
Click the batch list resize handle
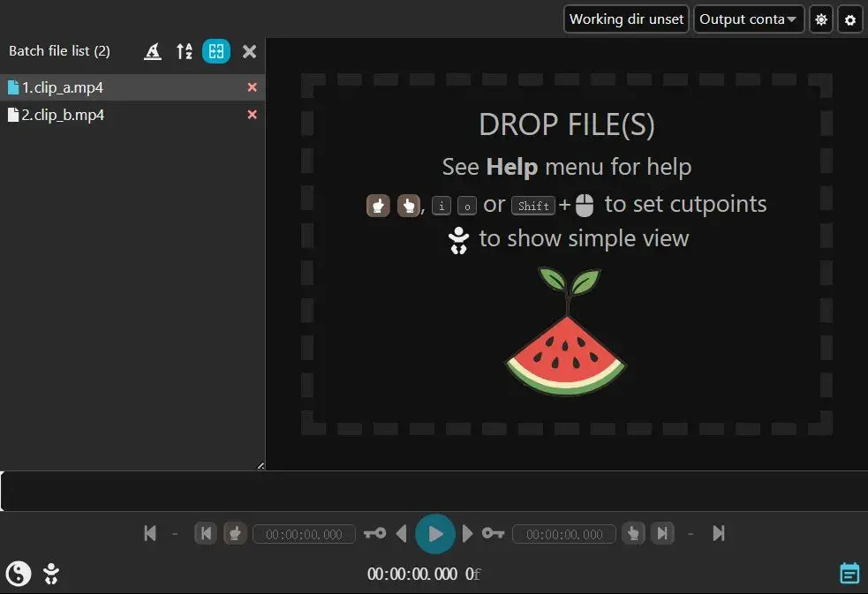[260, 466]
